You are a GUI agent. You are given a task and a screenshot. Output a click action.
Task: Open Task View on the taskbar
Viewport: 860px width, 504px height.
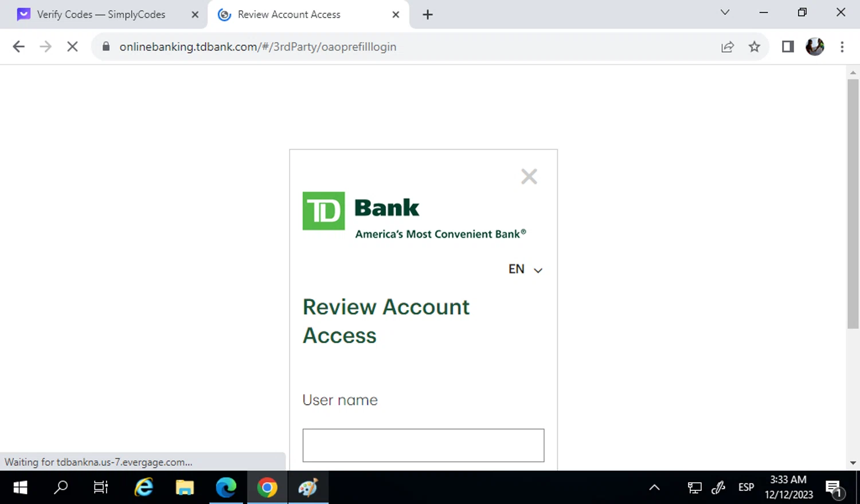tap(101, 487)
